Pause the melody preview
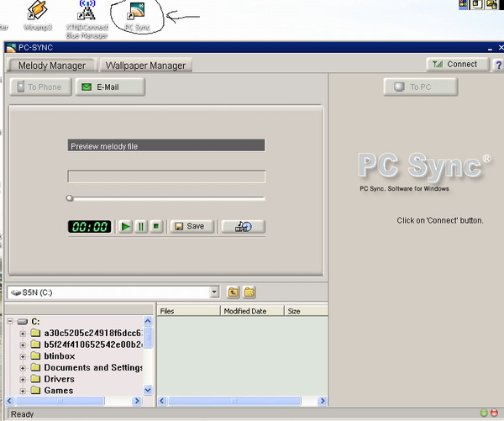 (141, 227)
